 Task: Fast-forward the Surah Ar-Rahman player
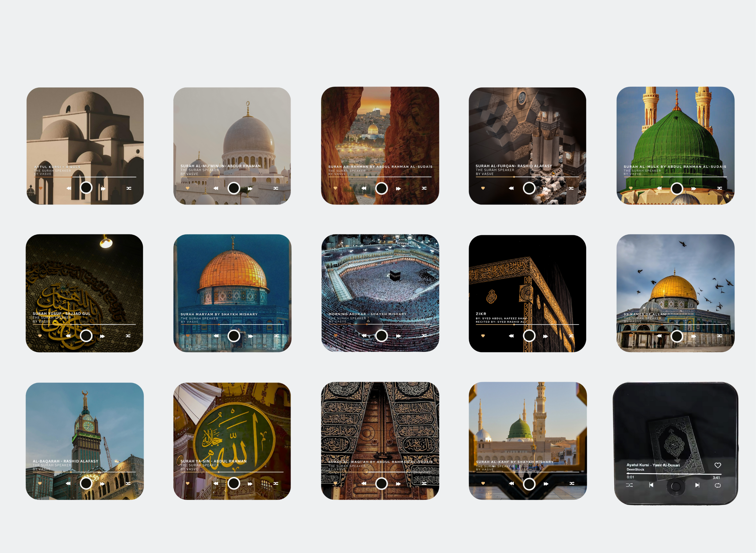coord(398,189)
